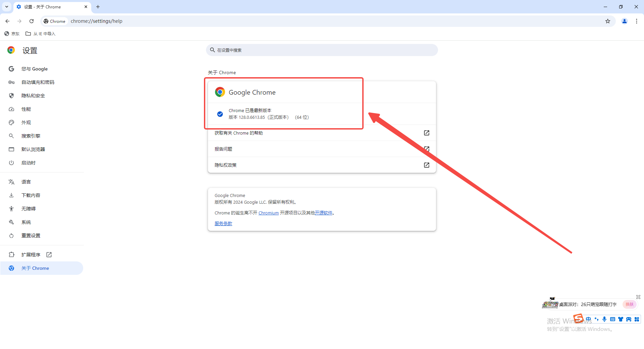
Task: Open the 从 IE 中导入 bookmark folder
Action: [x=40, y=34]
